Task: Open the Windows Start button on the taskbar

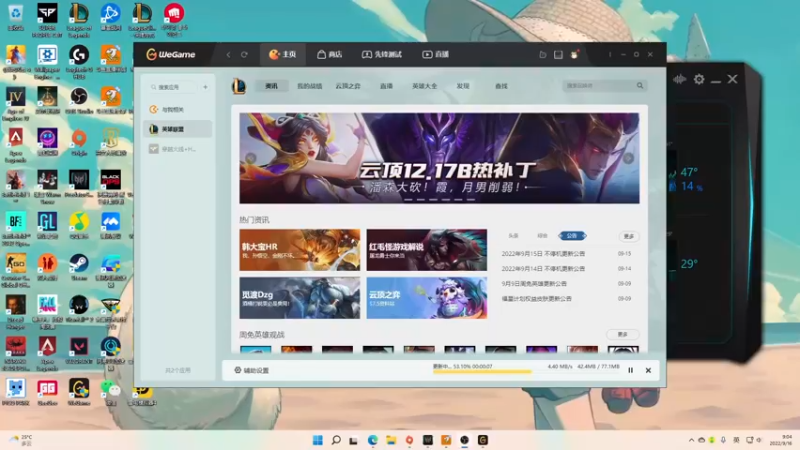Action: (x=317, y=440)
